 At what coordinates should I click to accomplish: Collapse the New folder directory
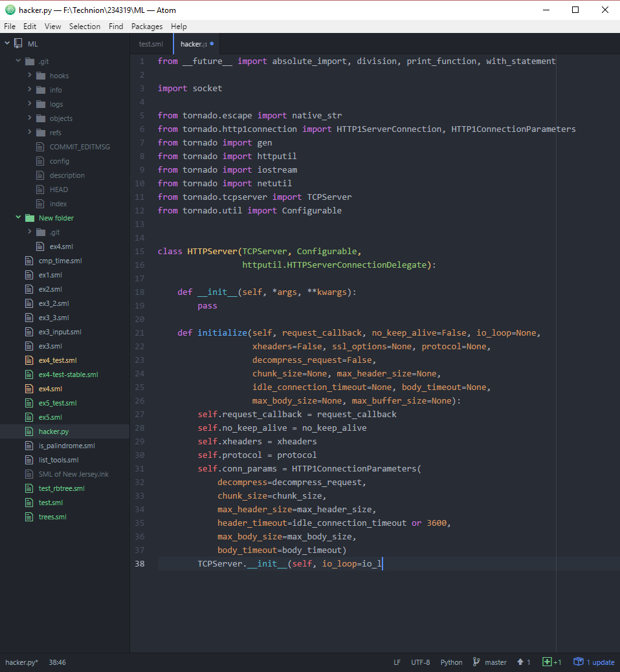pyautogui.click(x=18, y=218)
